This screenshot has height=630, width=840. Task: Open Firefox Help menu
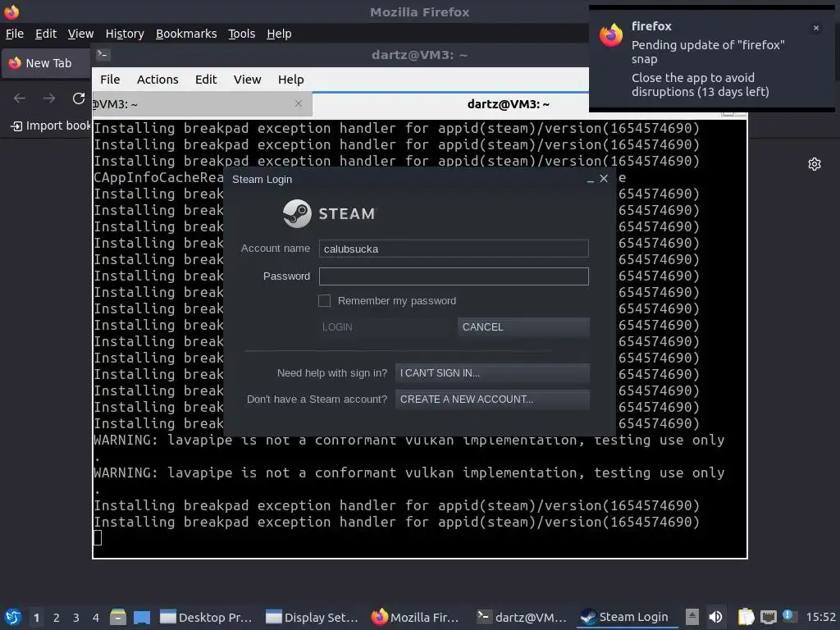tap(279, 34)
